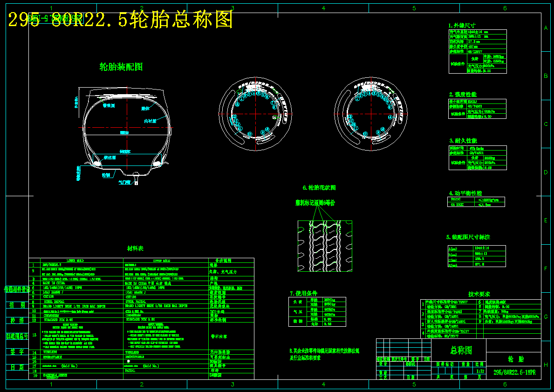Screen dimensions: 554x392
Task: Click the '295/80R22.5-18PR' title block cell
Action: [x=514, y=372]
